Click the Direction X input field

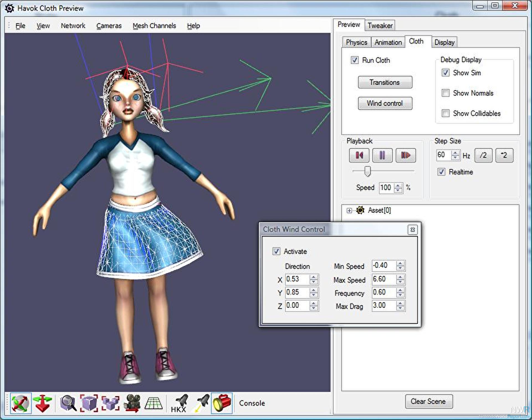pos(297,279)
